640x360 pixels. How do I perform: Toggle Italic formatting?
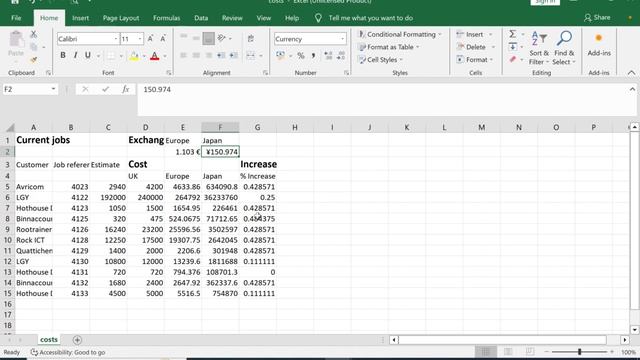75,55
